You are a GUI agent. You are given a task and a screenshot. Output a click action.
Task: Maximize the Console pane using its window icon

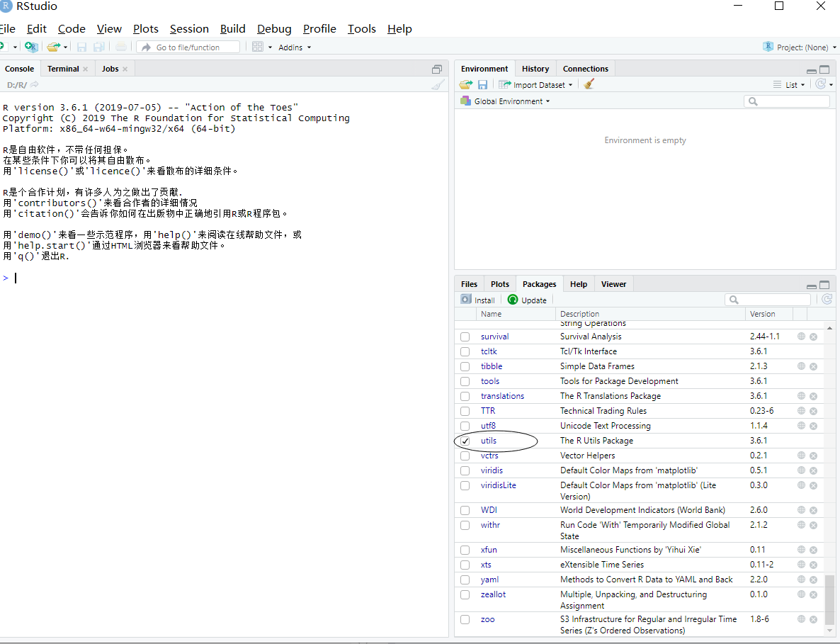(x=437, y=69)
